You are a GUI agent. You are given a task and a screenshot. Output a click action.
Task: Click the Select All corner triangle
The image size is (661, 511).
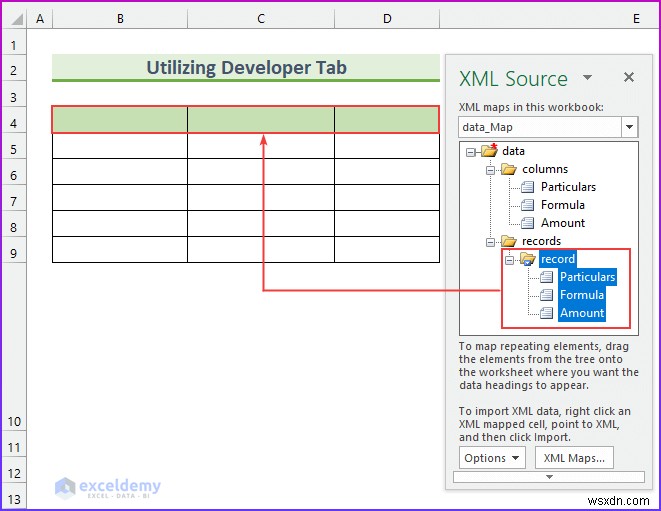[15, 19]
